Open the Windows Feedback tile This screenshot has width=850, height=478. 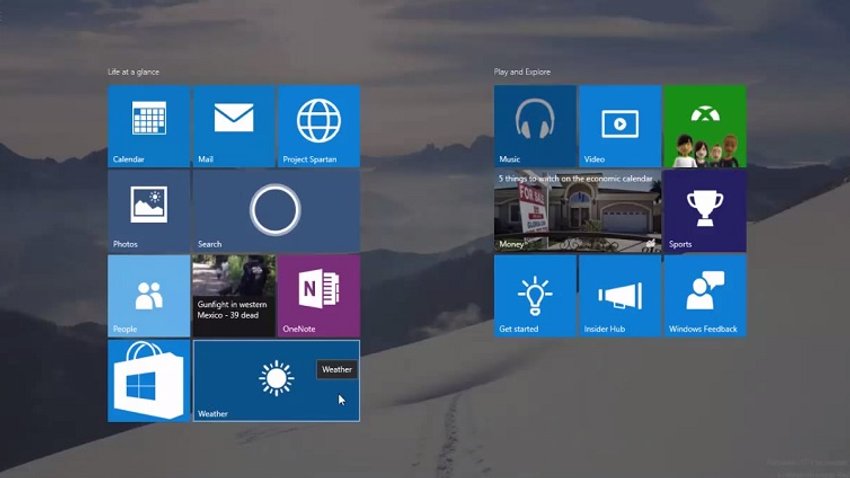pyautogui.click(x=705, y=296)
